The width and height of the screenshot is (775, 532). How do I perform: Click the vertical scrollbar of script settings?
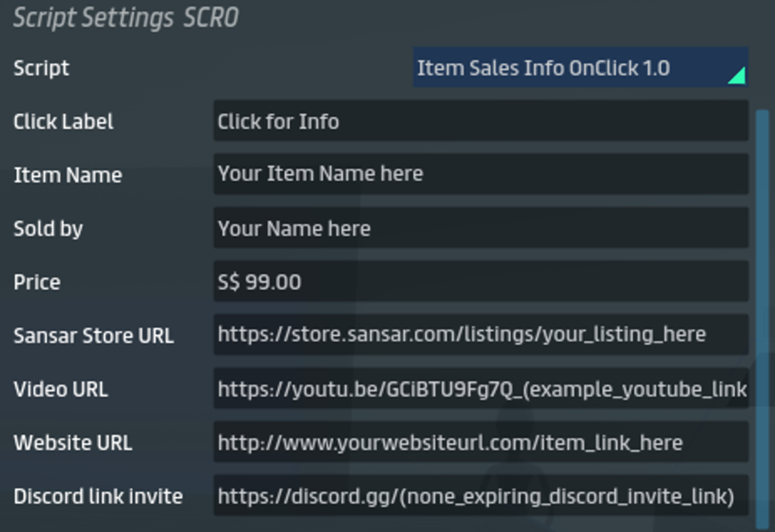pos(762,310)
